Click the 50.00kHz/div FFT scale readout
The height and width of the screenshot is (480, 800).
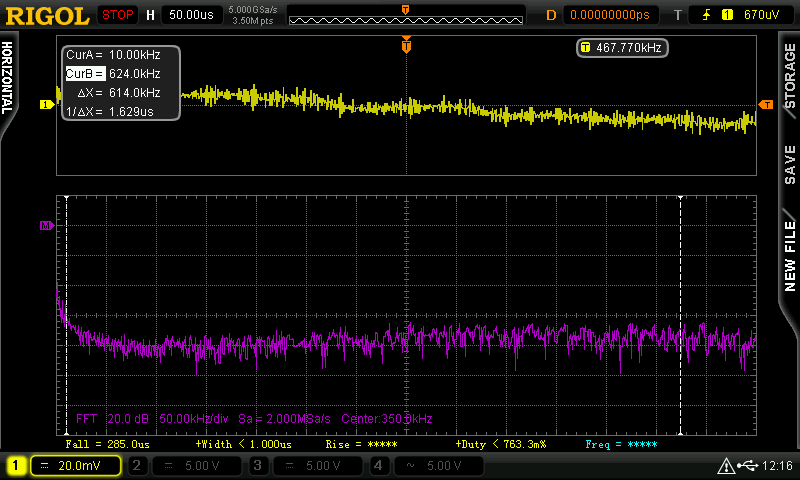tap(194, 419)
